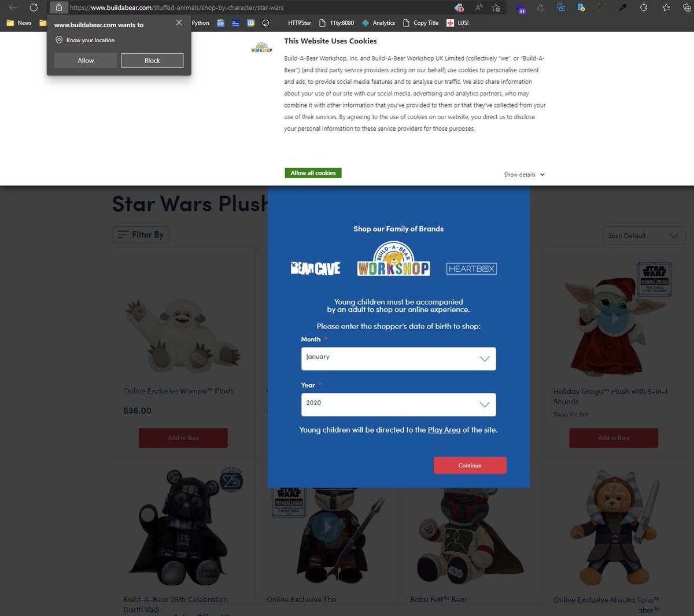Open the blue overlapping windows extension
The height and width of the screenshot is (616, 694).
[560, 8]
